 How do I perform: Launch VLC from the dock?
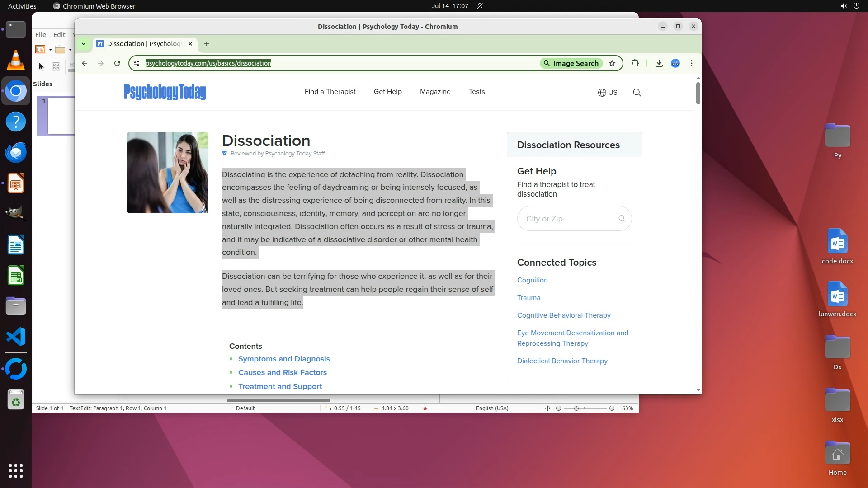pos(16,60)
